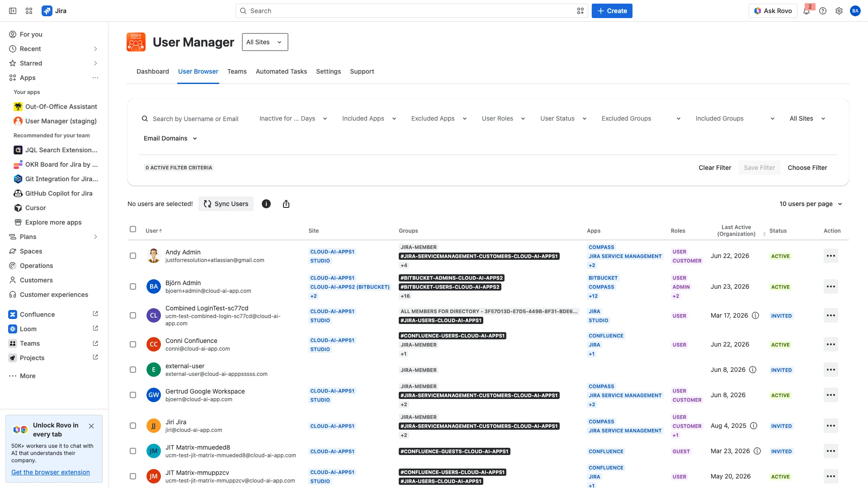Click Choose Filter
The height and width of the screenshot is (488, 868).
[x=807, y=168]
